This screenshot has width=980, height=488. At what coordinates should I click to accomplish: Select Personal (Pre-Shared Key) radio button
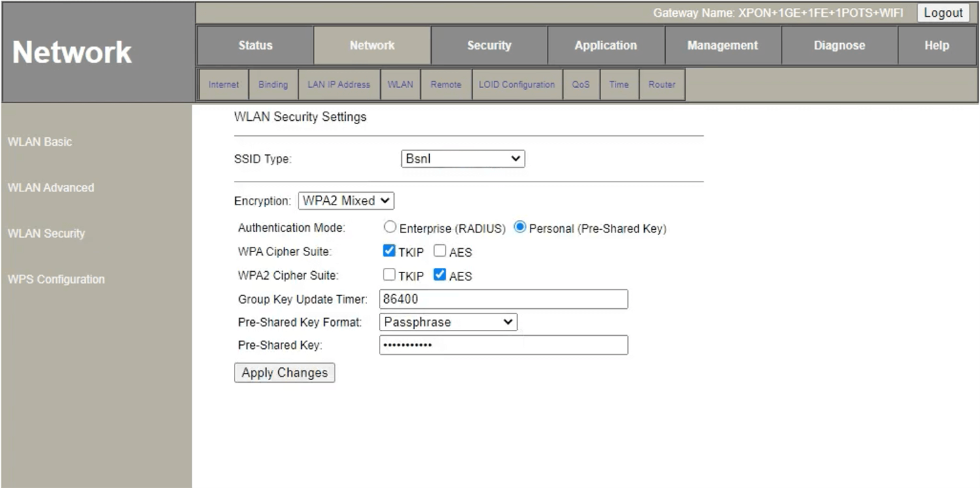[x=520, y=228]
